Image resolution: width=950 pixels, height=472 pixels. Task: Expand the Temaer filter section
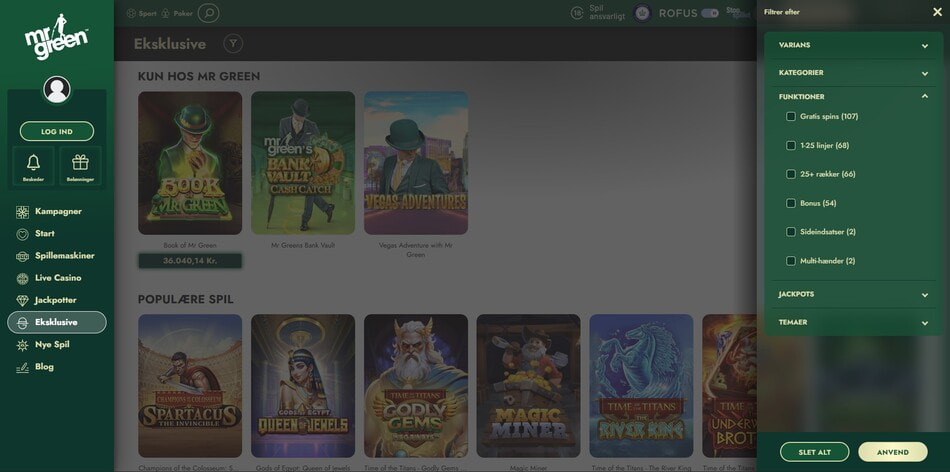(854, 322)
